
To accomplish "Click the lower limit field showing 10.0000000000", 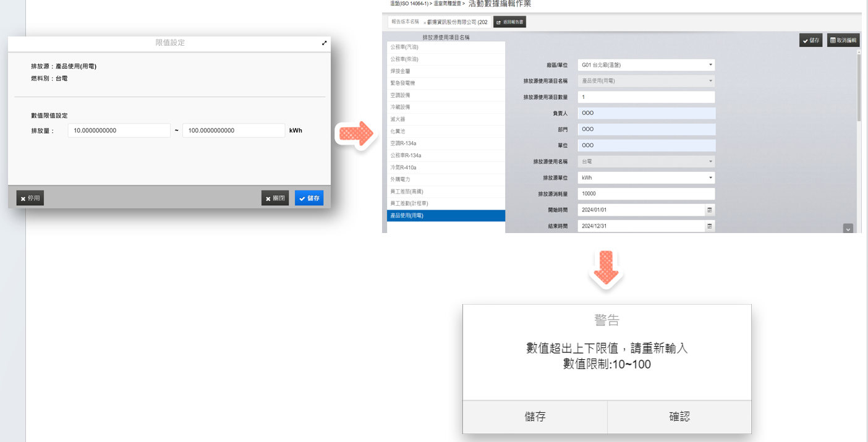I will click(119, 130).
